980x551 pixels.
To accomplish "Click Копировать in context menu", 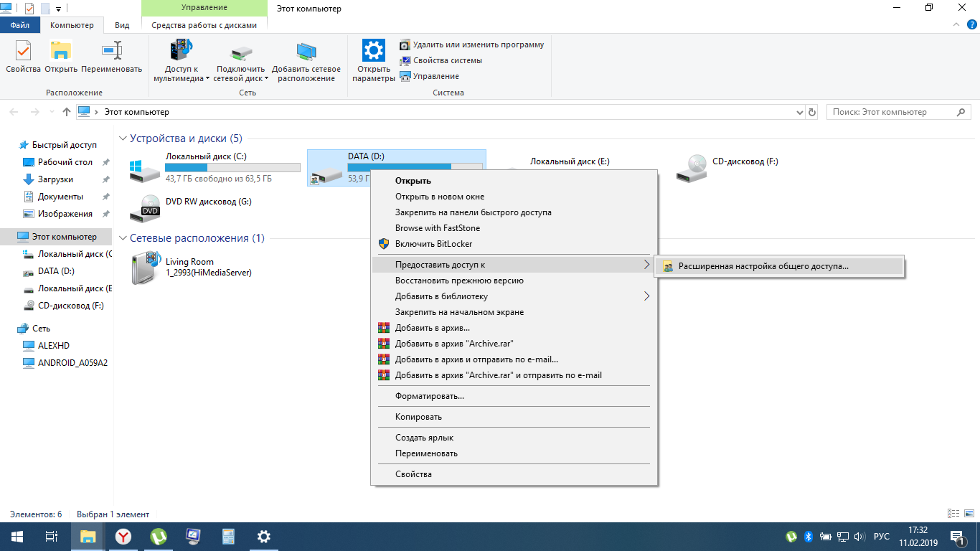I will click(x=514, y=417).
